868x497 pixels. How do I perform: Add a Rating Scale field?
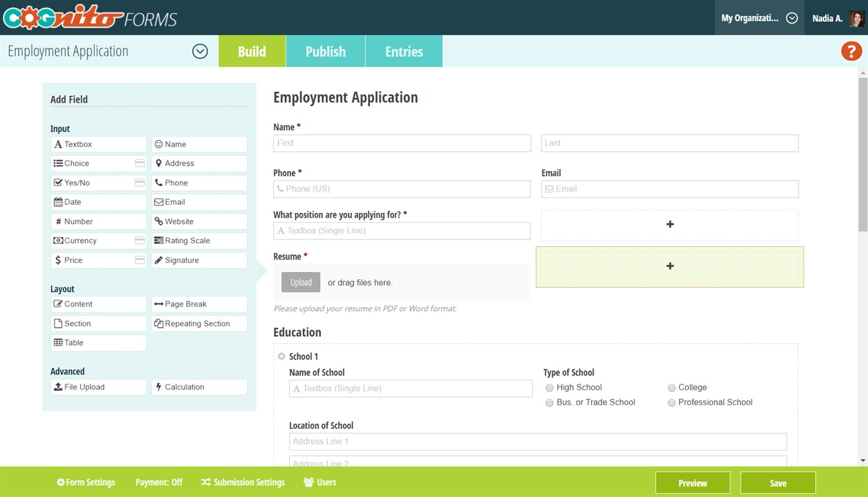click(x=199, y=241)
